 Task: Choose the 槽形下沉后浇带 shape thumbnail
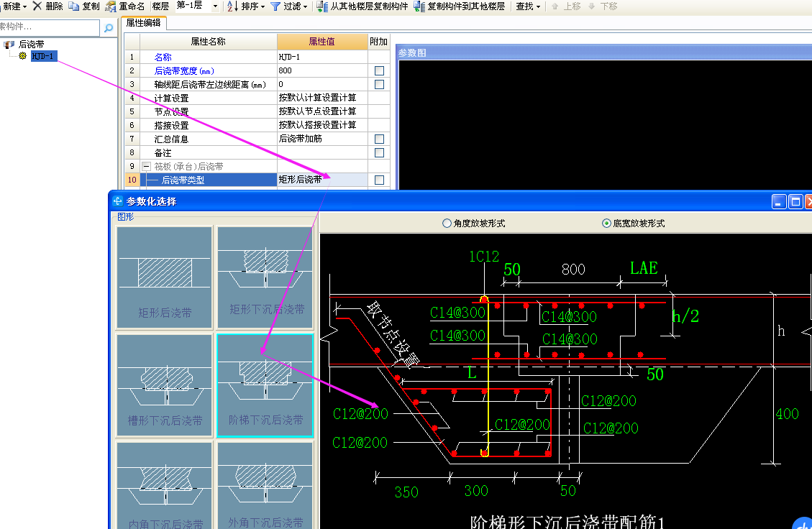[x=165, y=385]
